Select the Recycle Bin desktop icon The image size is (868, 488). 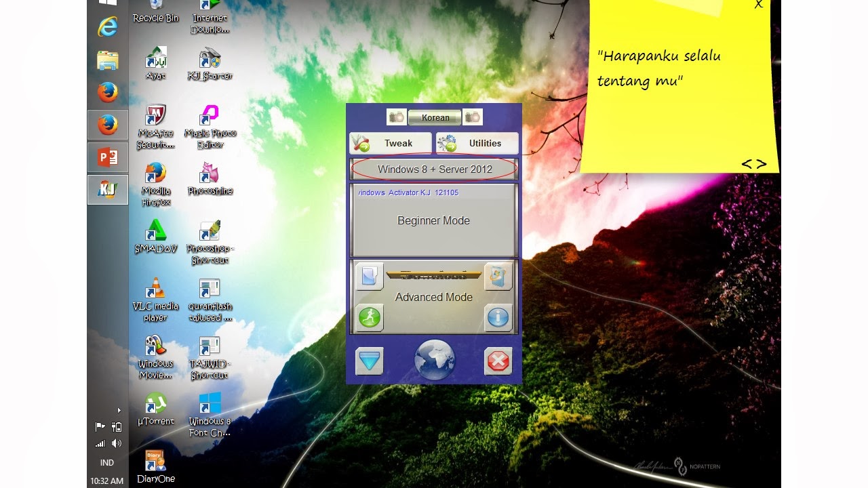click(x=156, y=12)
